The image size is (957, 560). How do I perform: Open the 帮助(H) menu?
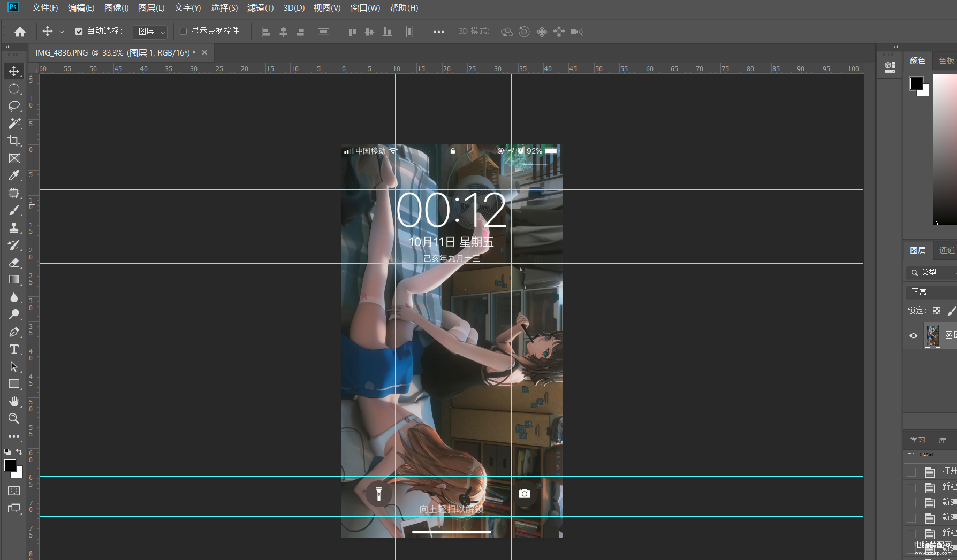(404, 8)
